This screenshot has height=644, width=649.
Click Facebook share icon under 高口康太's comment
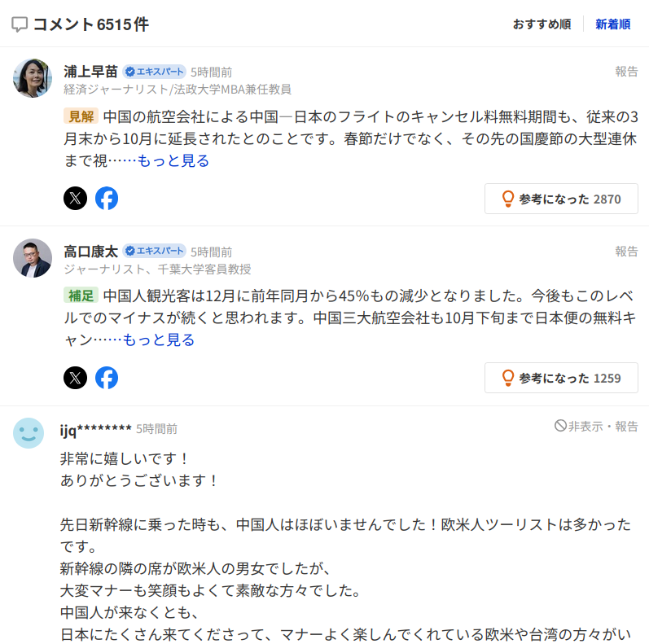[x=107, y=378]
